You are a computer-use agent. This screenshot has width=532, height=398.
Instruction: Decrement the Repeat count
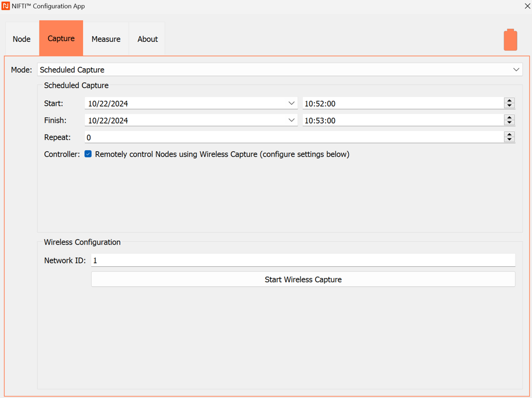click(509, 139)
